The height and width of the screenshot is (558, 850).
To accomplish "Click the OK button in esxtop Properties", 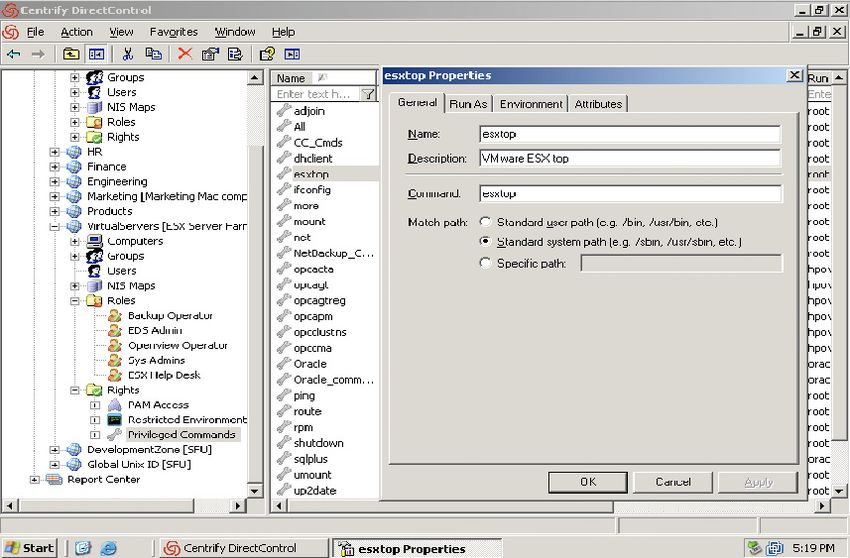I will point(588,482).
